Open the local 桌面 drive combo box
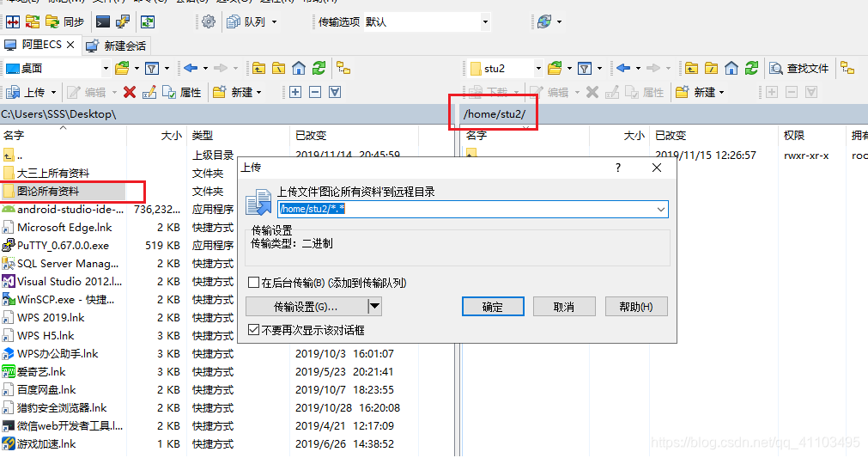868x458 pixels. (x=57, y=69)
